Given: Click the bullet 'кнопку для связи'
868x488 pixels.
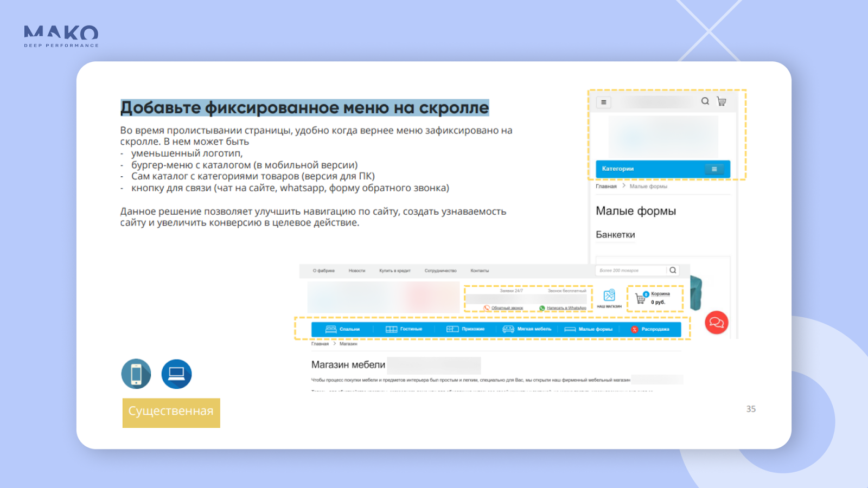Looking at the screenshot, I should [290, 188].
